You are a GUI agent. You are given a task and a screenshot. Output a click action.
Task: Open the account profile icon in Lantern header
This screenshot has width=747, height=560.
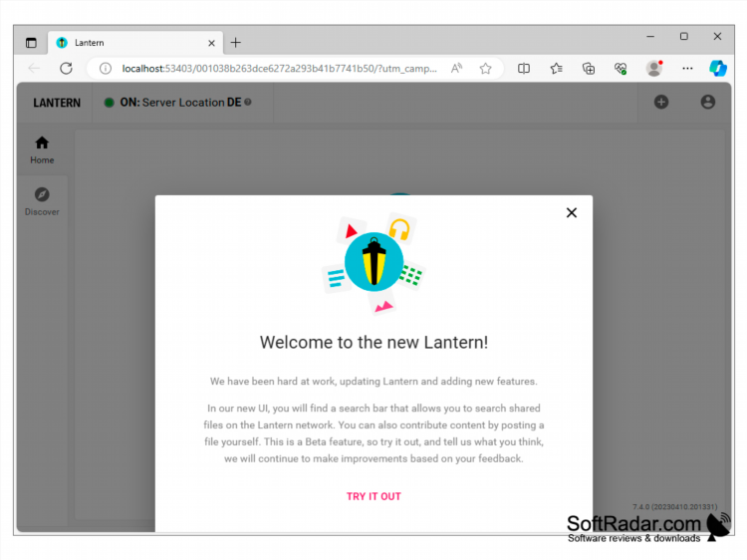pyautogui.click(x=707, y=102)
